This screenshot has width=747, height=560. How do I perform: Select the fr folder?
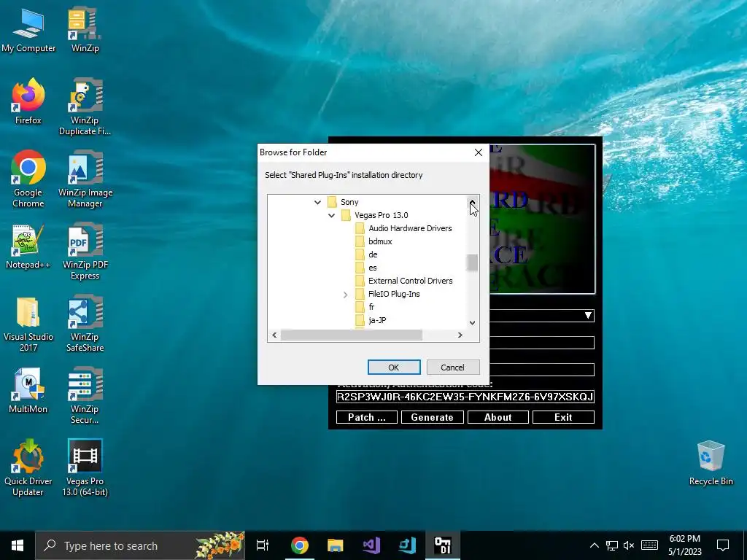[x=371, y=307]
